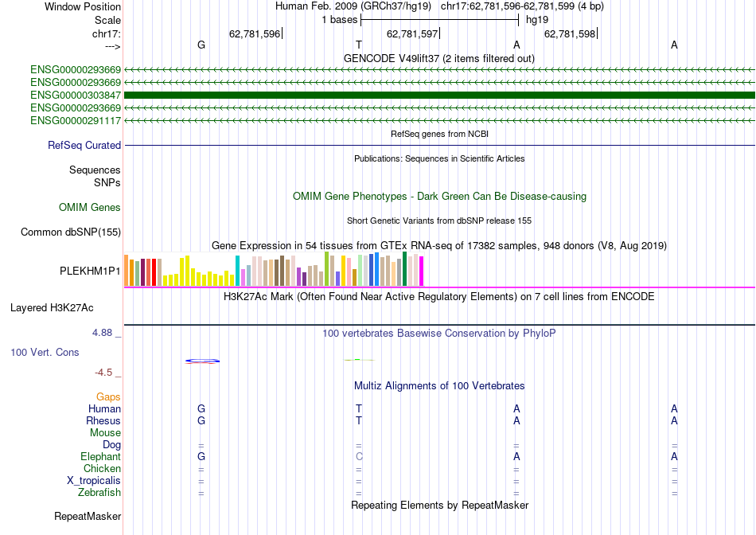
Task: Click the OMIM Genes label
Action: coord(90,208)
